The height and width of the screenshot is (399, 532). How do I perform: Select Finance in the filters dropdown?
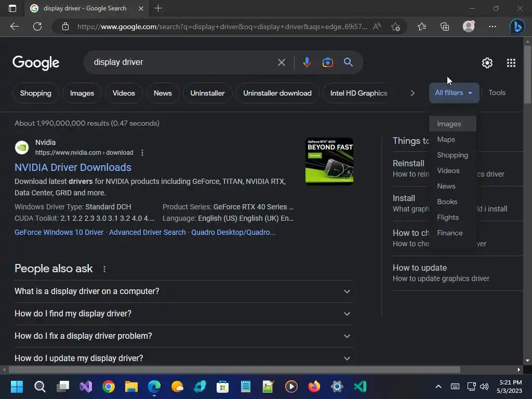click(x=453, y=233)
